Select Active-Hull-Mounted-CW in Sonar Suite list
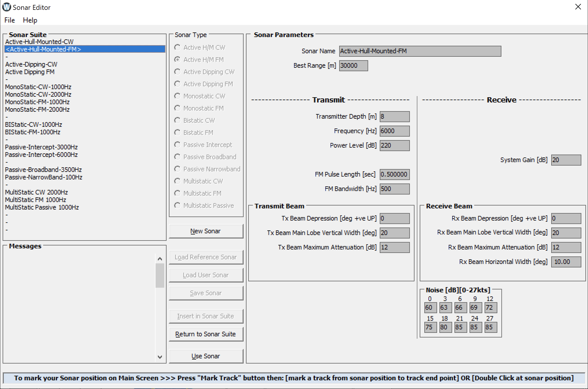 85,42
